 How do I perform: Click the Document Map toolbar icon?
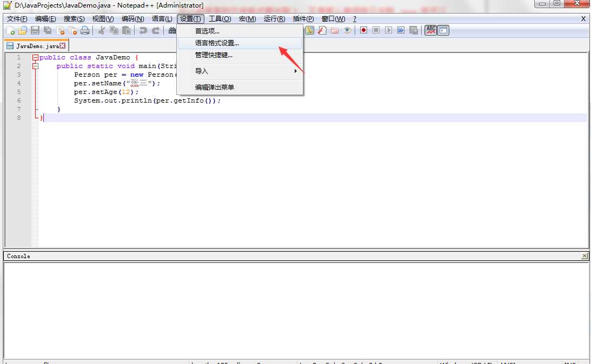tap(310, 30)
